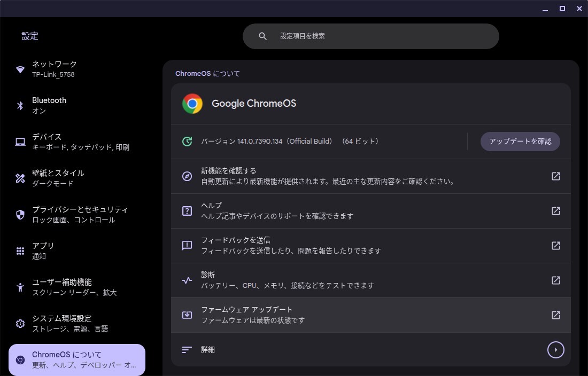Click external link icon for Send Feedback
This screenshot has height=376, width=588.
[556, 246]
